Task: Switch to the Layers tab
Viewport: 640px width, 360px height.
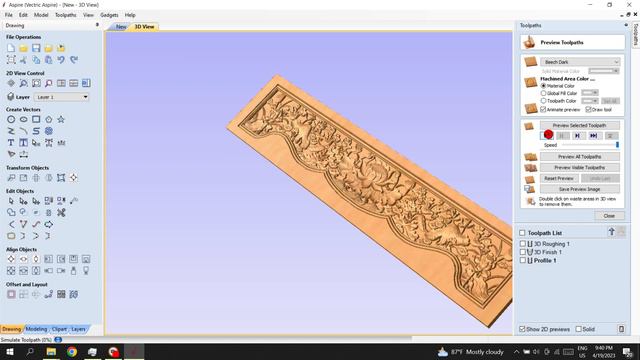Action: (x=78, y=329)
